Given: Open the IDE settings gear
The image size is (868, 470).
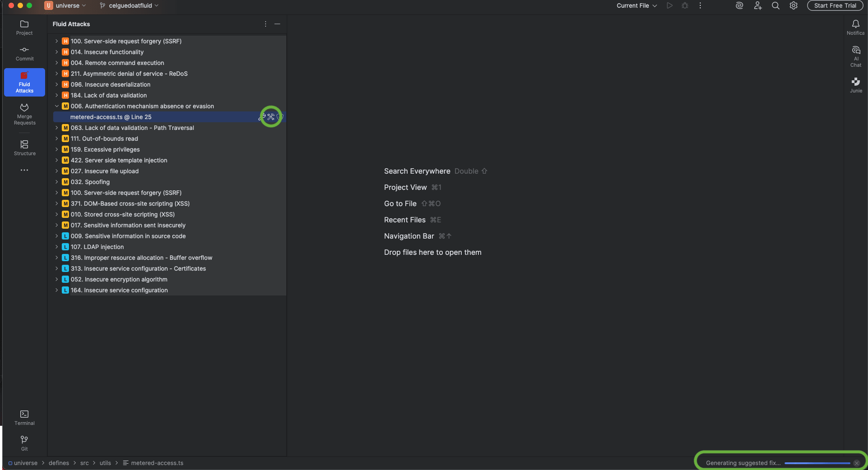Looking at the screenshot, I should tap(794, 6).
